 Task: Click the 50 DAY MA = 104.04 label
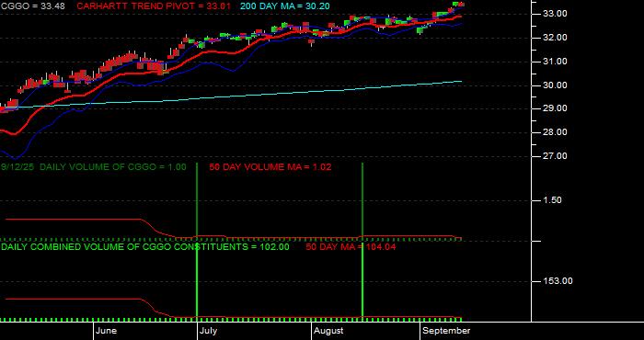(351, 247)
